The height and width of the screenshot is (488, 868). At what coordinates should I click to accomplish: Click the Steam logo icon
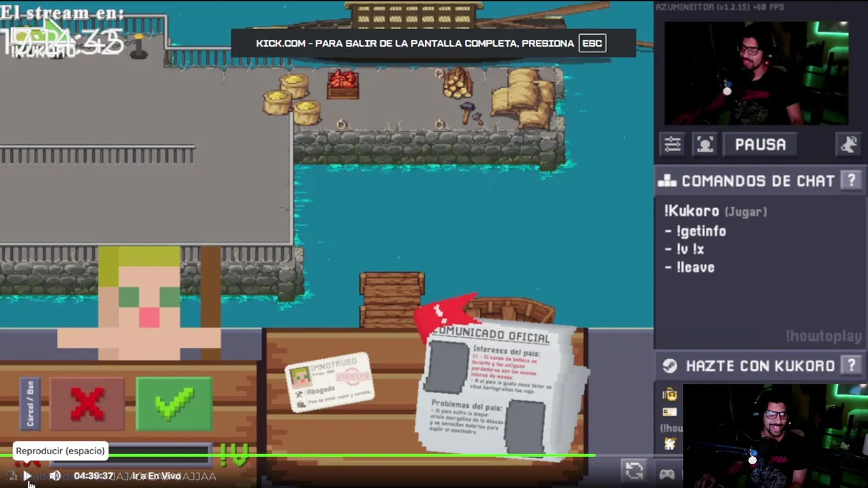pos(670,366)
